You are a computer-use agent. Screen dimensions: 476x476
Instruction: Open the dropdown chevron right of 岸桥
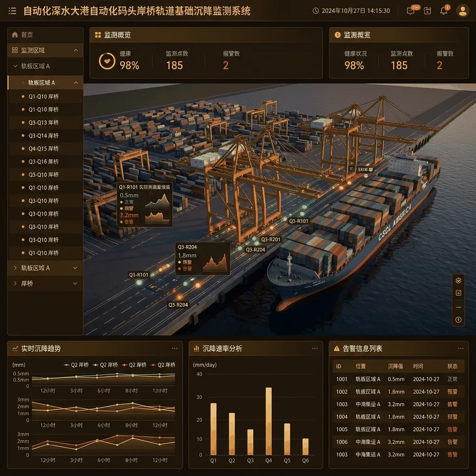(75, 284)
